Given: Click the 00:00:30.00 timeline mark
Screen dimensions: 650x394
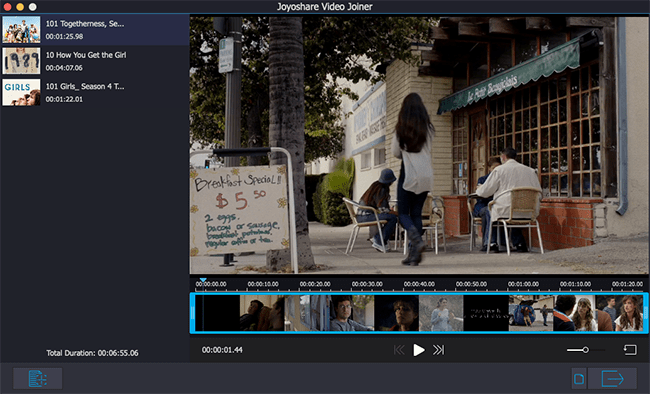Looking at the screenshot, I should point(367,284).
